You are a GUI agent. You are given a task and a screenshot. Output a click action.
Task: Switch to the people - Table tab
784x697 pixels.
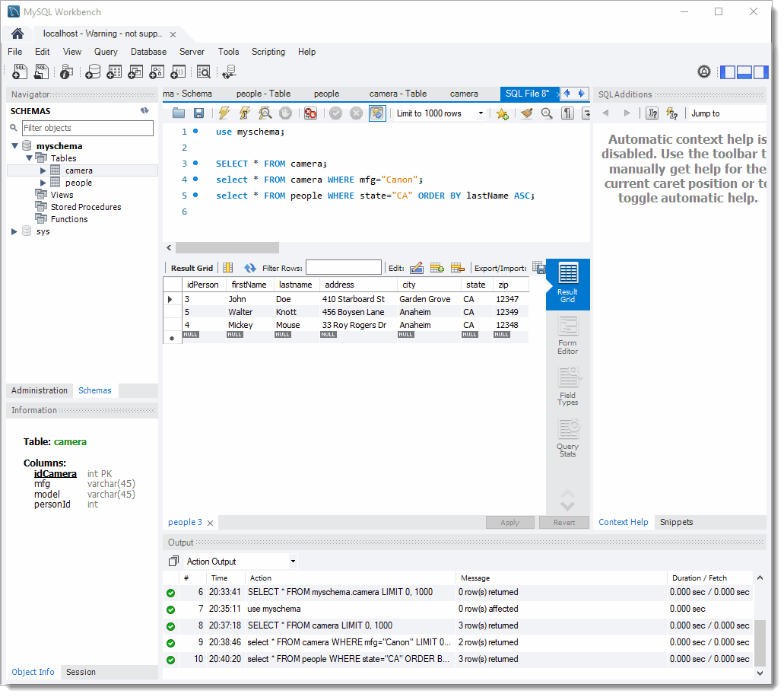coord(263,94)
